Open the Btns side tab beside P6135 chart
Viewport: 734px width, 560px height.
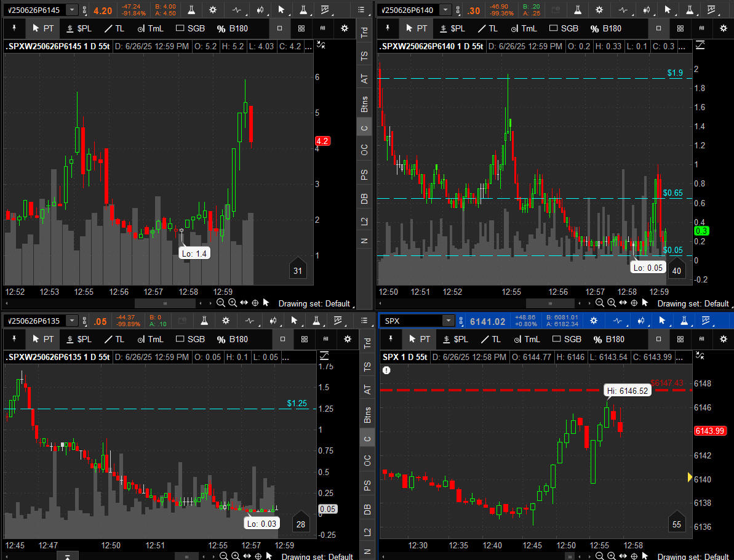click(367, 415)
